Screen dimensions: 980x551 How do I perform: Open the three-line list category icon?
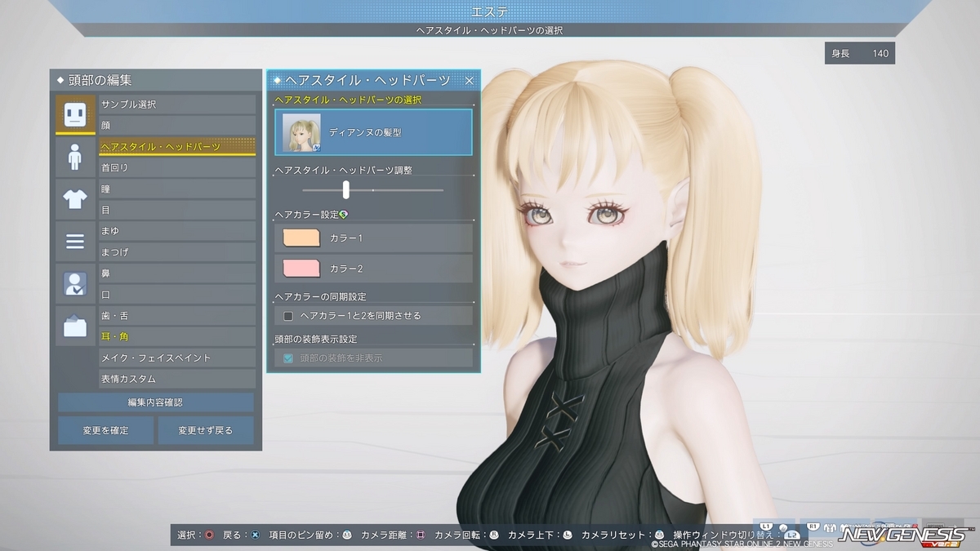(75, 242)
